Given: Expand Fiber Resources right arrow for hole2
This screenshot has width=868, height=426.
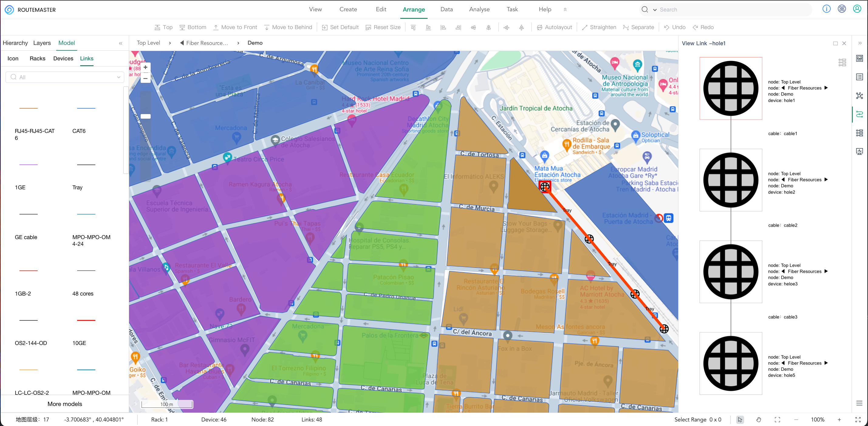Looking at the screenshot, I should tap(826, 180).
